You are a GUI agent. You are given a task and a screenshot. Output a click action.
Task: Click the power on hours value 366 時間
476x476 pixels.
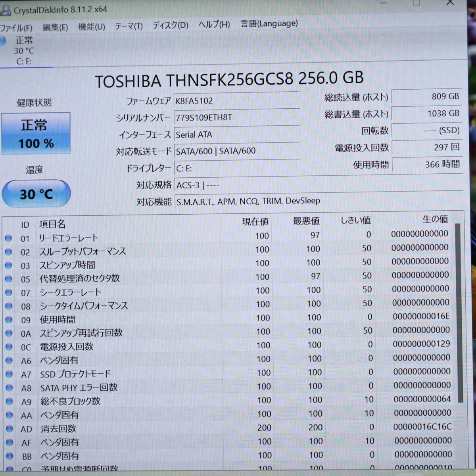[427, 164]
